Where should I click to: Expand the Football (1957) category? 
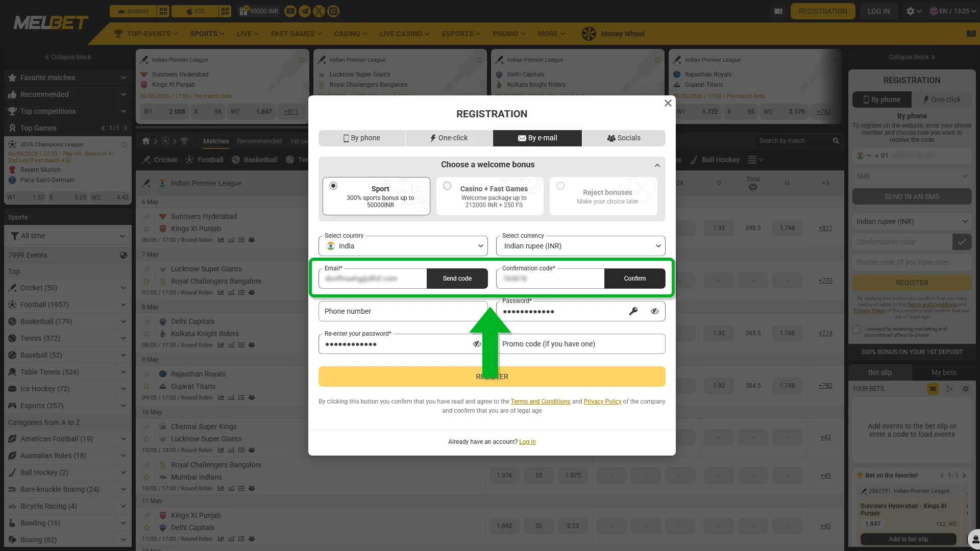[123, 305]
